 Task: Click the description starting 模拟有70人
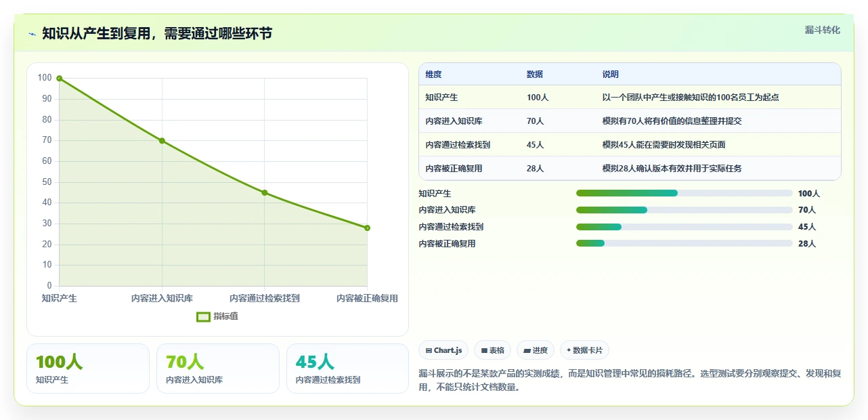tap(672, 121)
